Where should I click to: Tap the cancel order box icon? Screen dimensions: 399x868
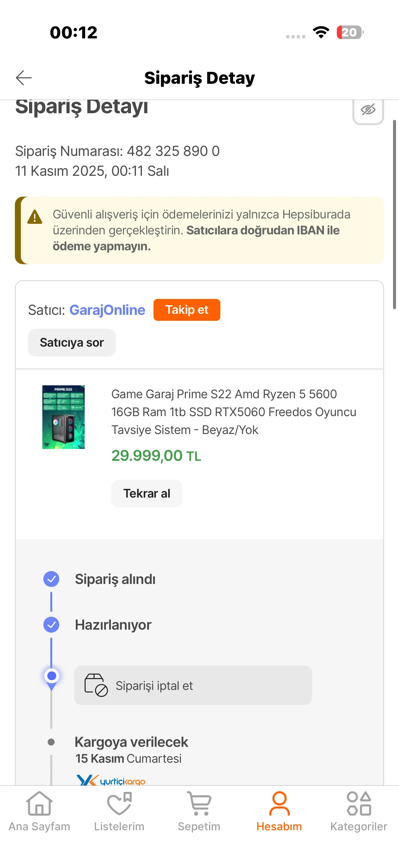(96, 685)
